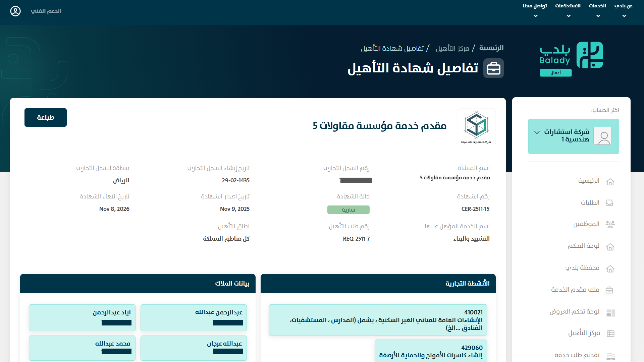The width and height of the screenshot is (644, 362).
Task: Click الدعم الفني support link
Action: pyautogui.click(x=46, y=11)
